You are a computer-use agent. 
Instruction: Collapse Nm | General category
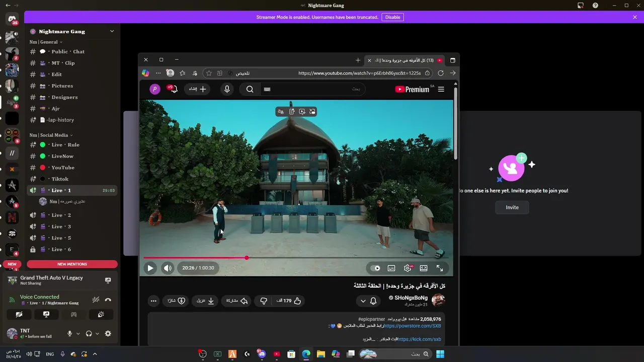point(46,42)
